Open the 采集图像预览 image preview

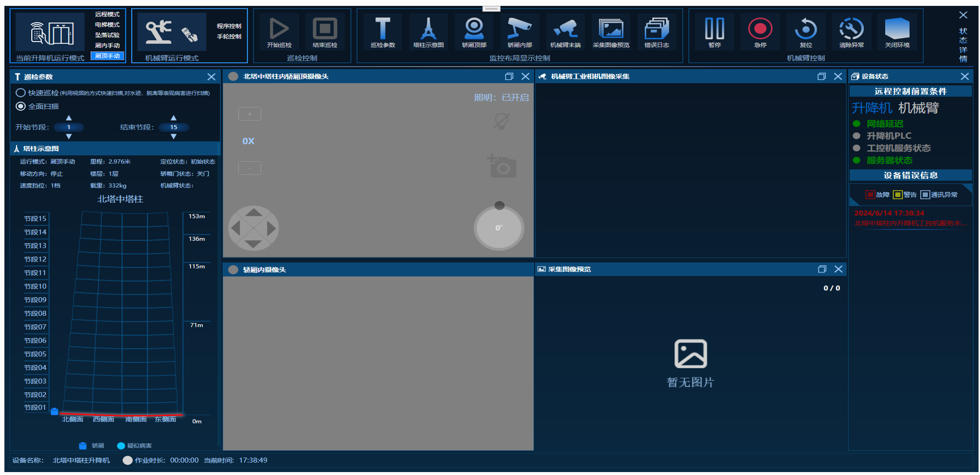pyautogui.click(x=611, y=29)
